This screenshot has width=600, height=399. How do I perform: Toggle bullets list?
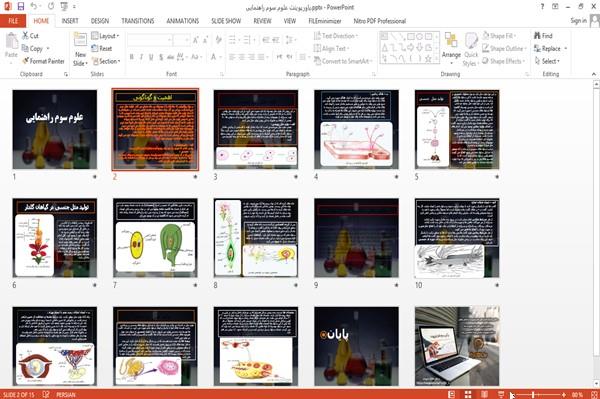pos(233,40)
